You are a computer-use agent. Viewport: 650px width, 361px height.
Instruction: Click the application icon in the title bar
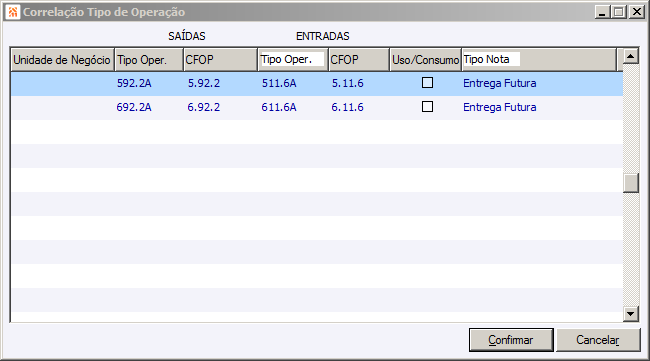coord(12,12)
